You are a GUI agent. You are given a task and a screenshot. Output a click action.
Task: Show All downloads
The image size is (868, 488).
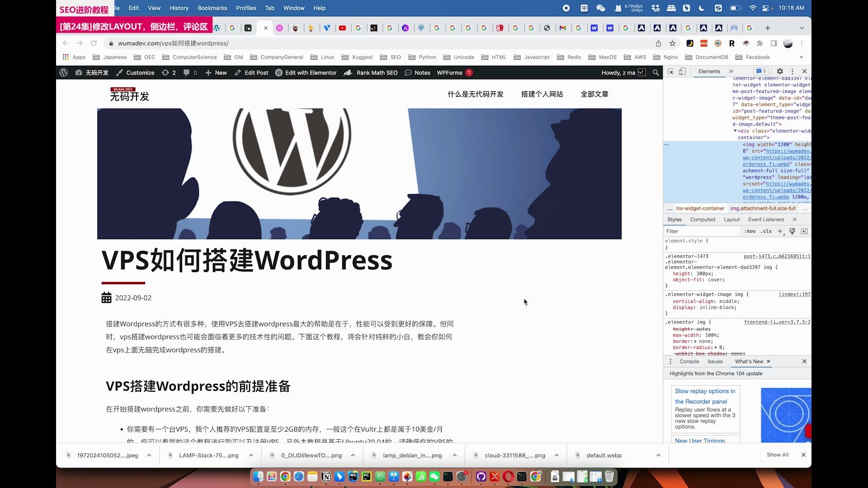coord(777,455)
